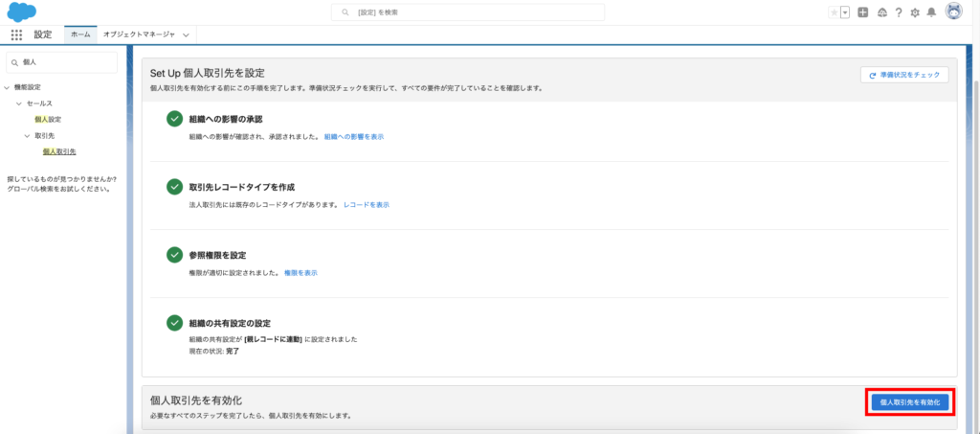Collapse the 取引先 tree node
The image size is (980, 434).
[x=27, y=136]
